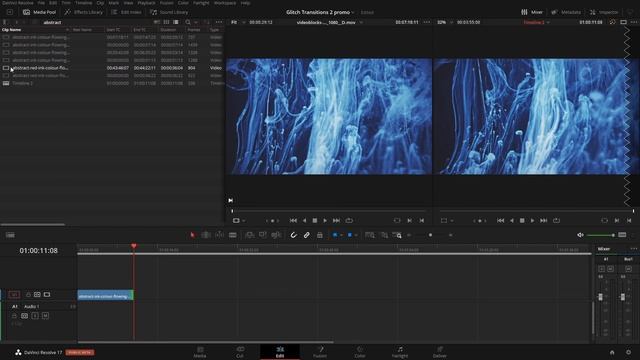Viewport: 640px width, 360px height.
Task: Lock the V1 video track
Action: [28, 294]
